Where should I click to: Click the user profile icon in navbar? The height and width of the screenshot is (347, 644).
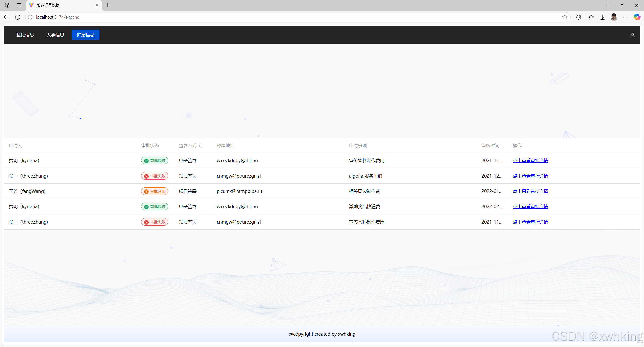(632, 35)
